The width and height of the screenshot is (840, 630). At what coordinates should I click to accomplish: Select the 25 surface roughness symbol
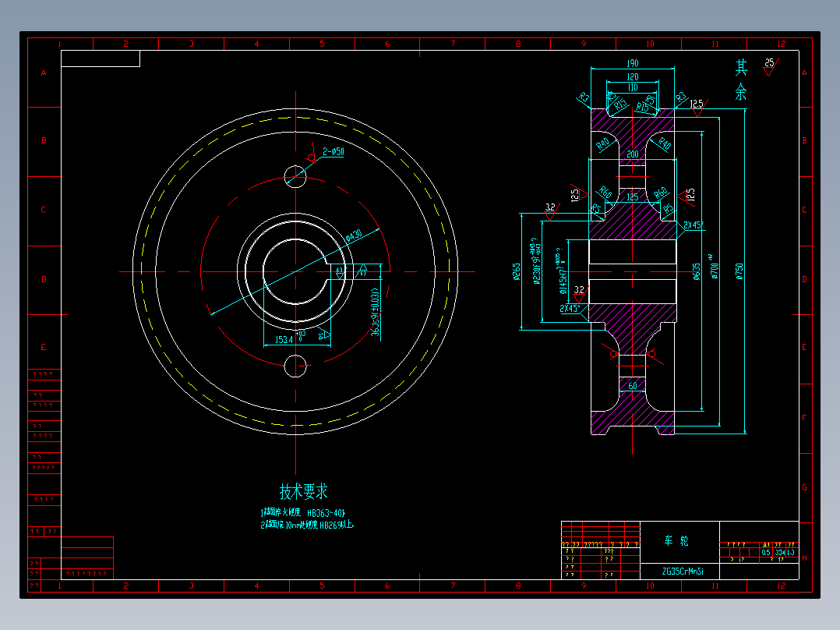[x=771, y=66]
